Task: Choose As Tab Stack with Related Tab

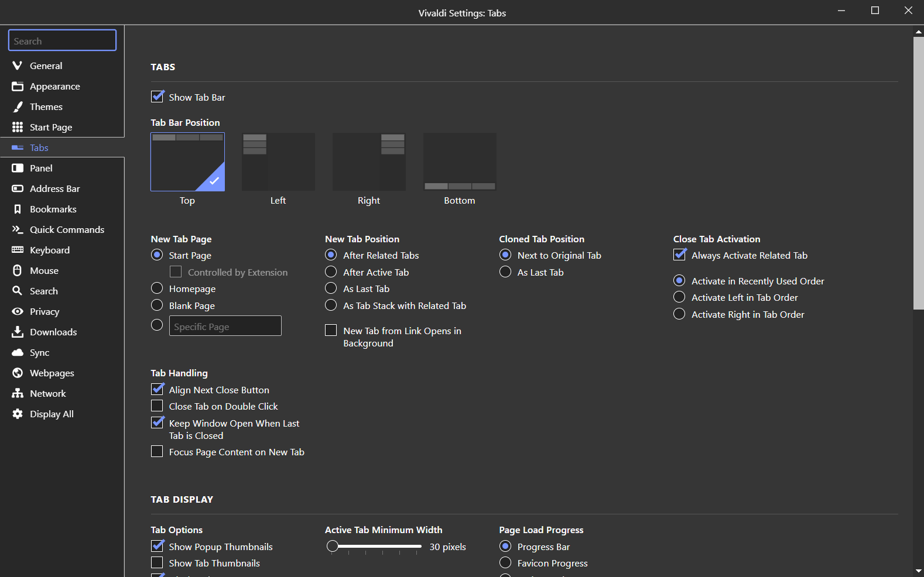Action: click(x=331, y=305)
